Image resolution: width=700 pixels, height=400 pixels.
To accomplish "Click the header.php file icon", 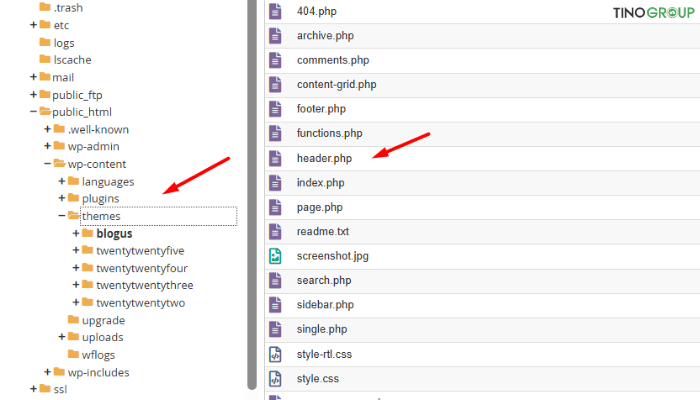I will pos(275,158).
